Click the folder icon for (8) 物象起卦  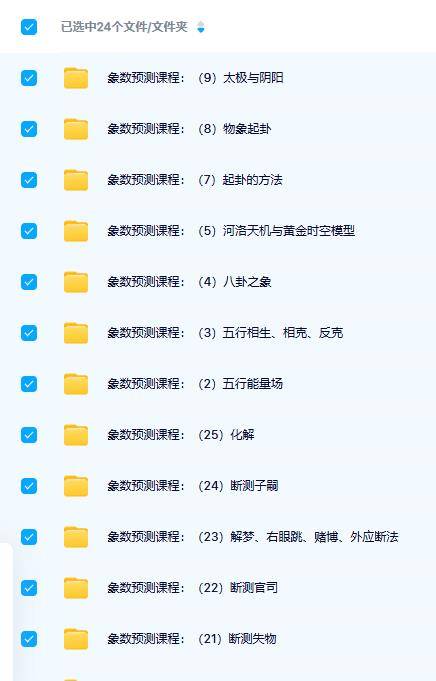[x=76, y=129]
